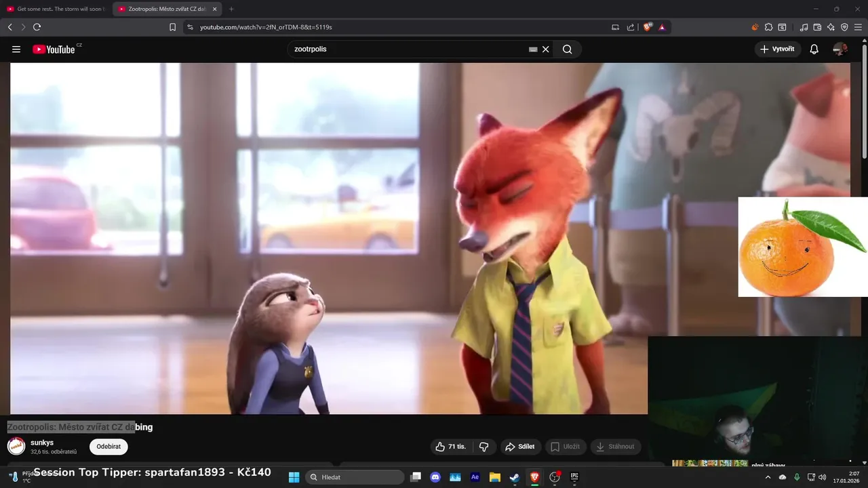Share the video via Sdílet
868x488 pixels.
(520, 447)
